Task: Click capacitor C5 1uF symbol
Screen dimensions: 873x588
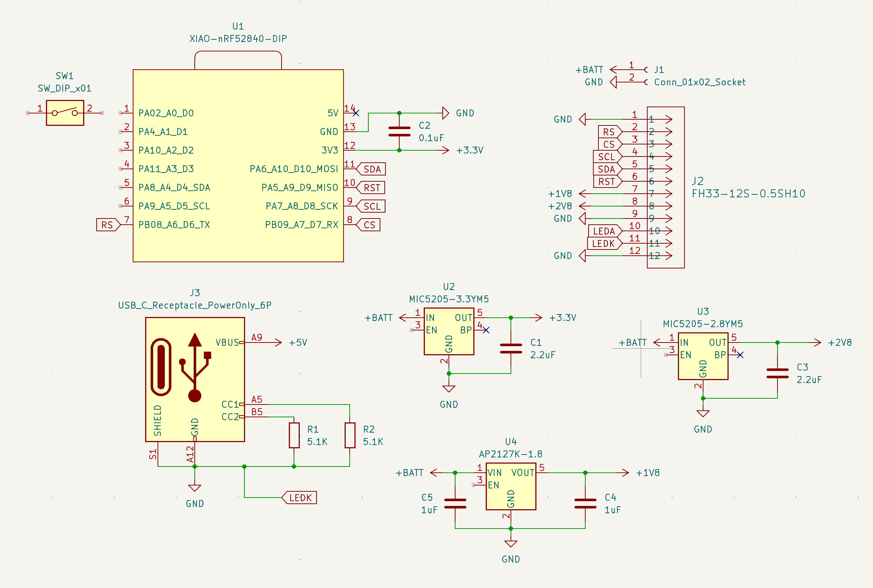Action: 455,504
